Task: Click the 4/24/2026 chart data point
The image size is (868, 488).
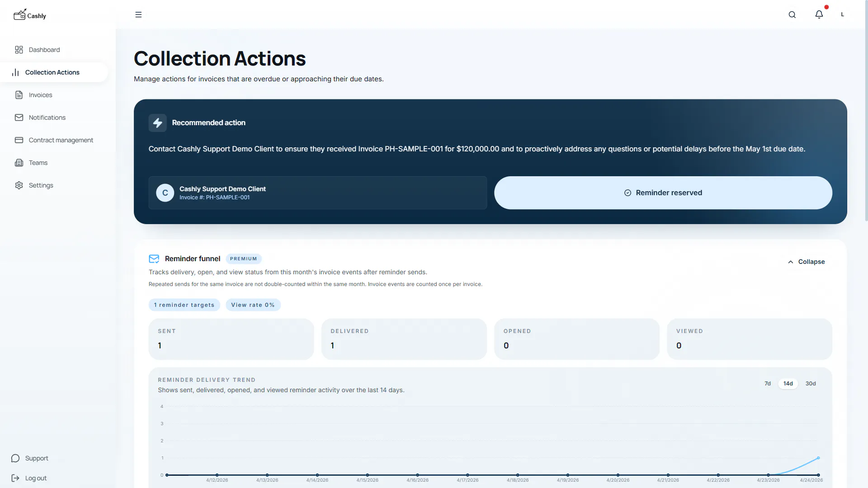Action: [818, 458]
